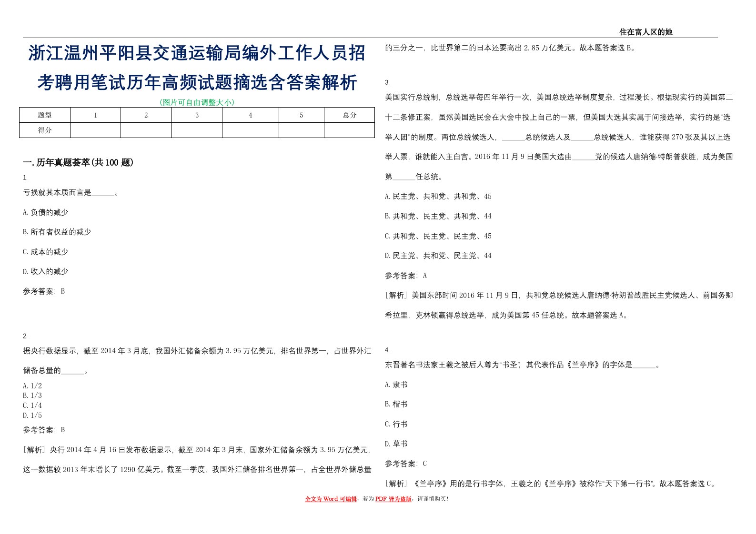Click option 'A.隶书'
The image size is (756, 534).
coord(396,385)
